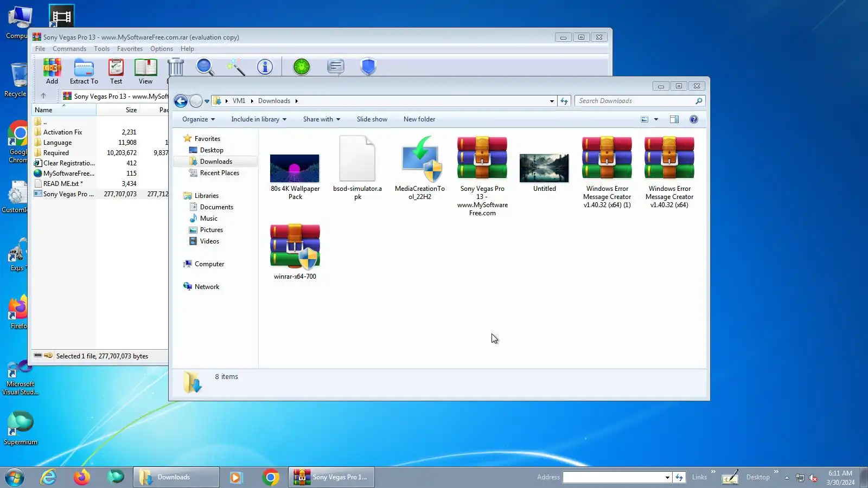This screenshot has height=488, width=868.
Task: Switch to Downloads taskbar button
Action: [176, 477]
